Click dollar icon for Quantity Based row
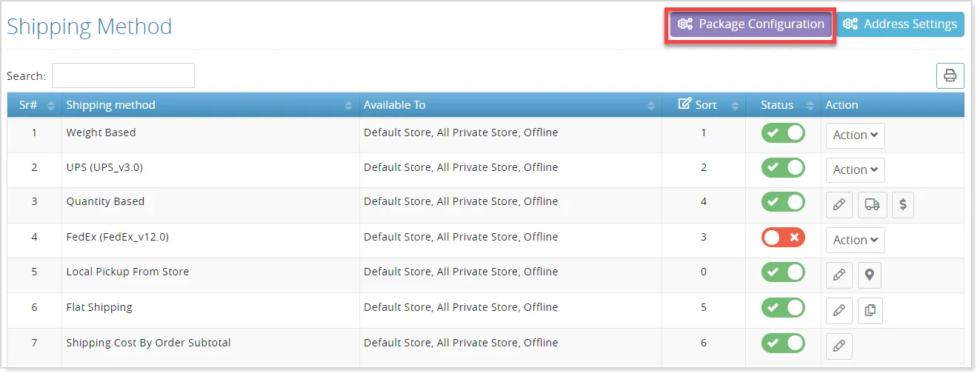The image size is (980, 376). tap(903, 205)
